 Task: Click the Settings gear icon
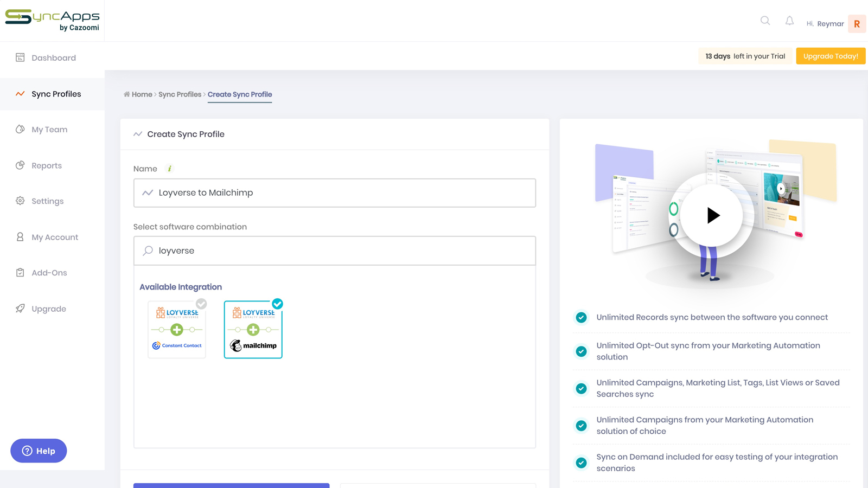coord(20,201)
